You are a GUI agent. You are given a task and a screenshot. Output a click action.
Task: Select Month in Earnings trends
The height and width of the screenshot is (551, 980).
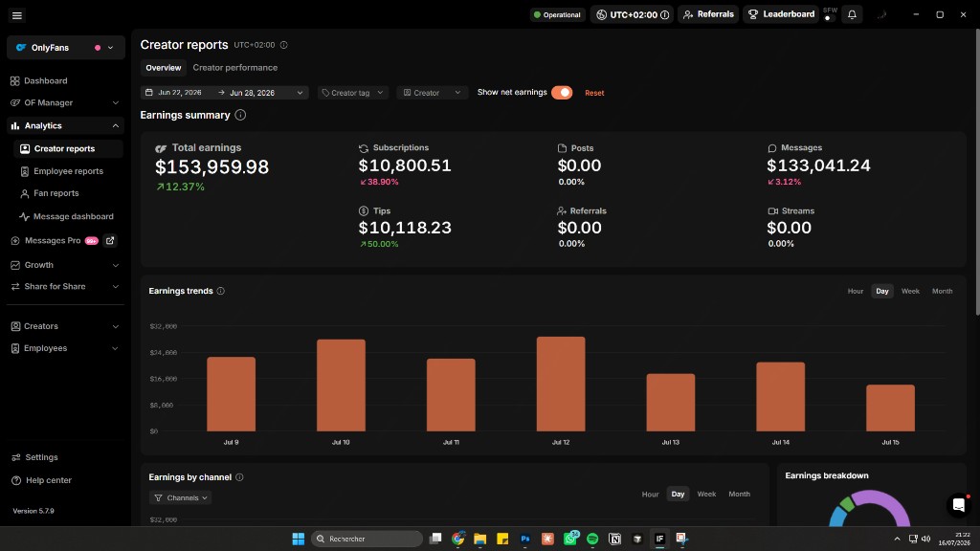(x=942, y=291)
